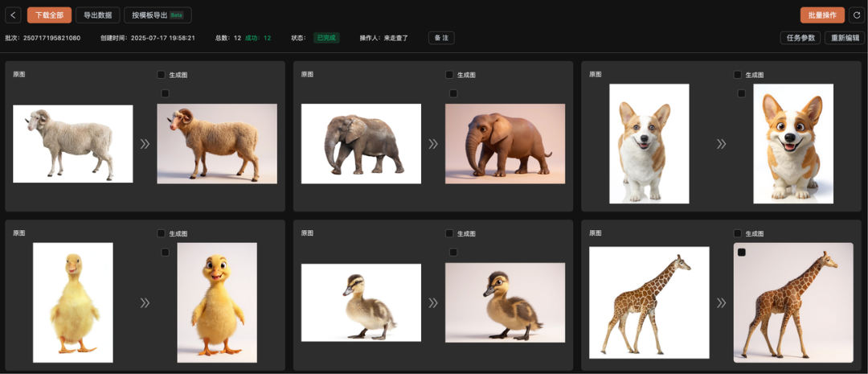The width and height of the screenshot is (868, 374).
Task: Check the 生成图 checkbox in sheep card
Action: pyautogui.click(x=162, y=75)
